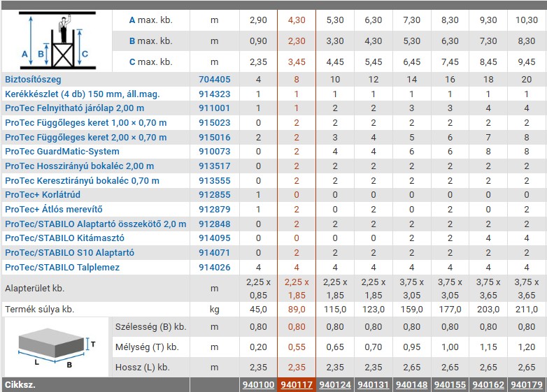The width and height of the screenshot is (547, 392).
Task: Click article number 940100
Action: tap(257, 384)
